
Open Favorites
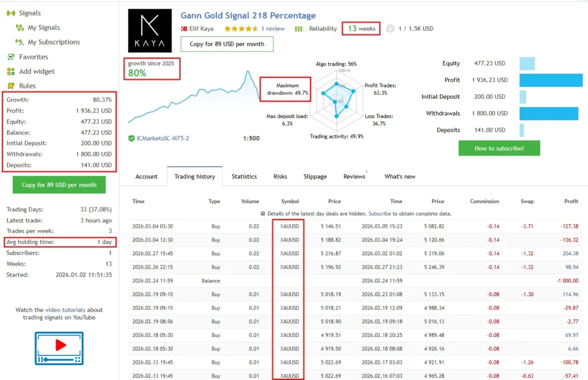(x=33, y=57)
